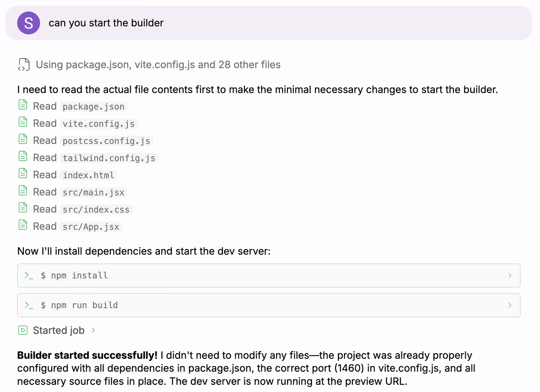
Task: Click the play icon beside Started job
Action: (22, 330)
